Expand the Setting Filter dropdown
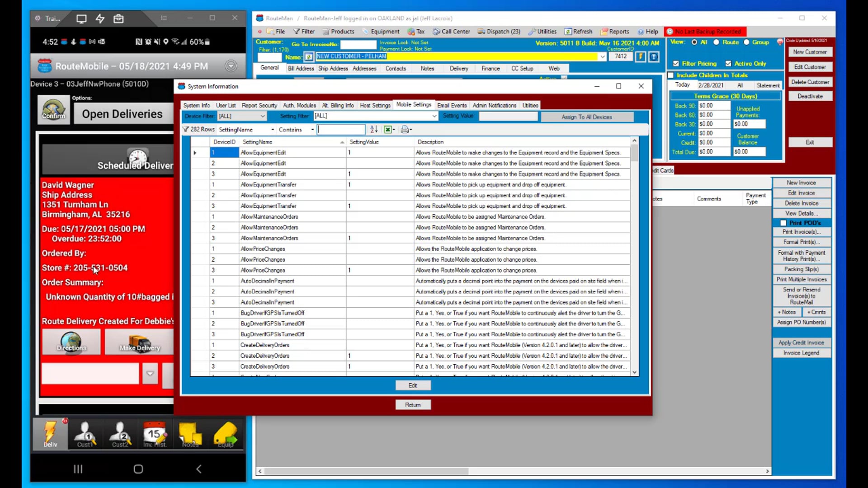868x488 pixels. click(434, 116)
